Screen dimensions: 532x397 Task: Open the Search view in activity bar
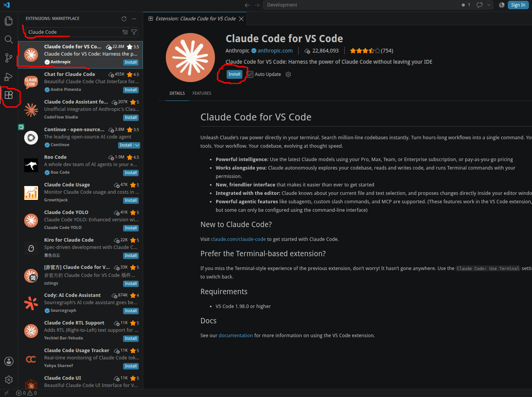coord(8,40)
